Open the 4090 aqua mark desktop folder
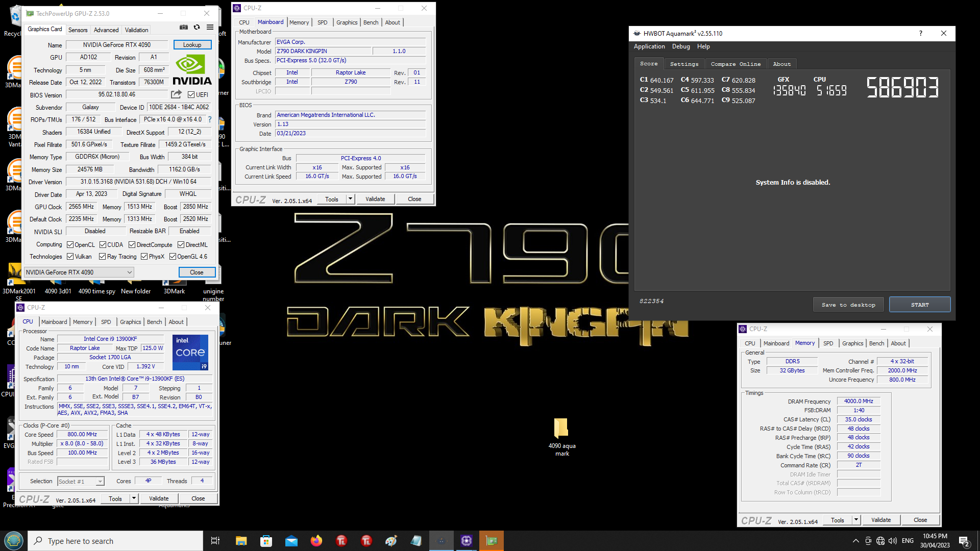The width and height of the screenshot is (980, 551). point(561,437)
